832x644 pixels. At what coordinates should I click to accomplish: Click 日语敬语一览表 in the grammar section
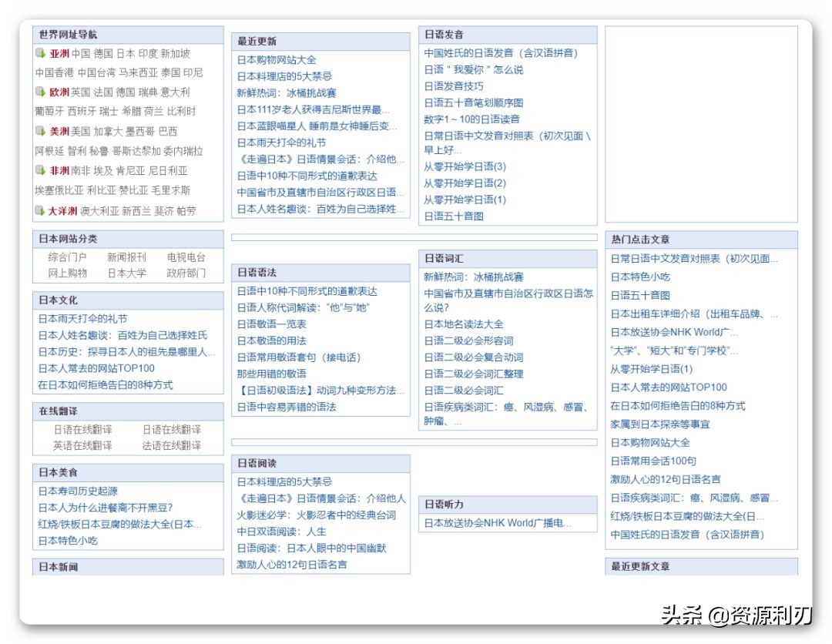270,323
